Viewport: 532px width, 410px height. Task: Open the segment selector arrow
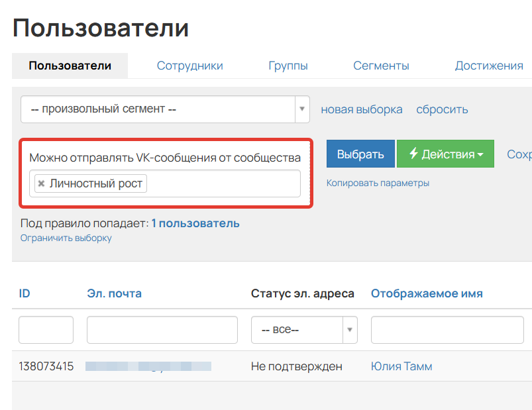click(x=302, y=109)
